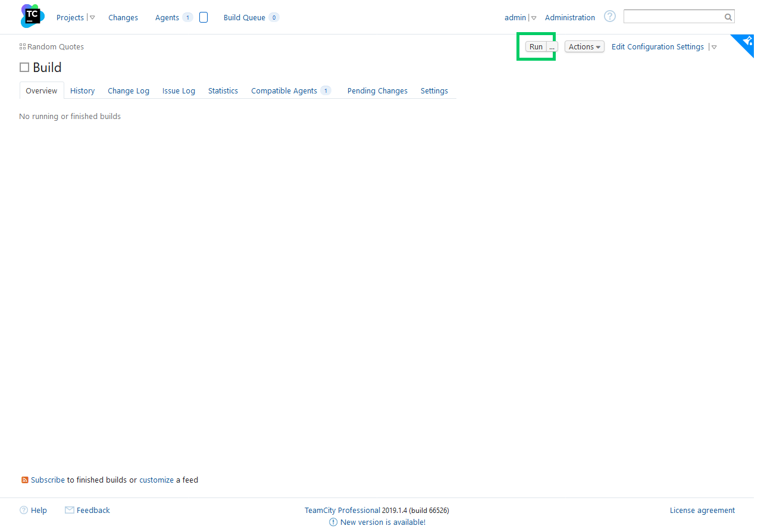Viewport: 764px width, 532px height.
Task: Switch to the Overview tab
Action: (42, 90)
